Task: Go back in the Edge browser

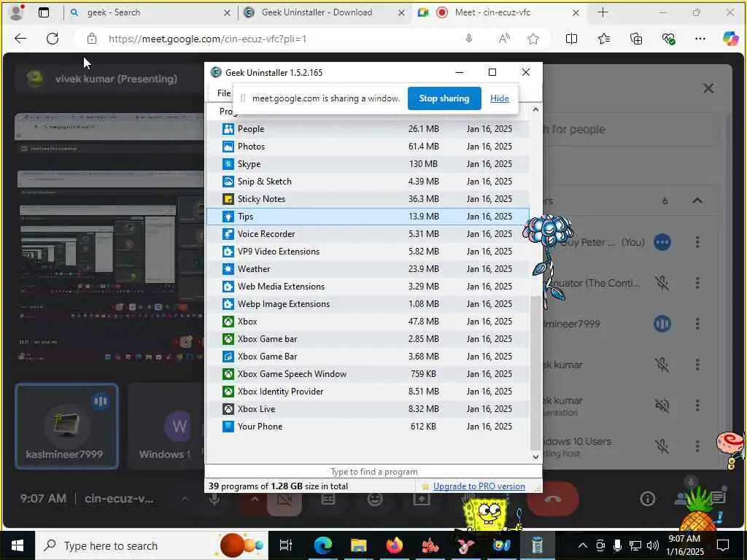Action: click(20, 39)
